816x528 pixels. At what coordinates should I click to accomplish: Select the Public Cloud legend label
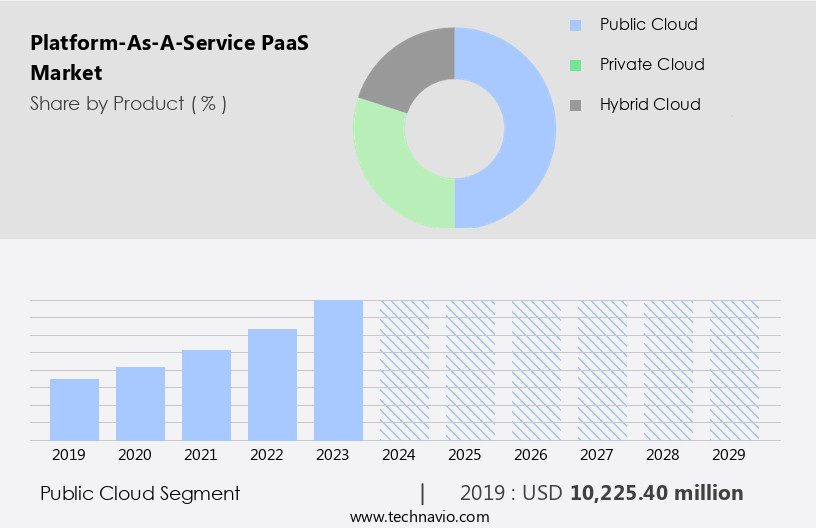coord(648,25)
